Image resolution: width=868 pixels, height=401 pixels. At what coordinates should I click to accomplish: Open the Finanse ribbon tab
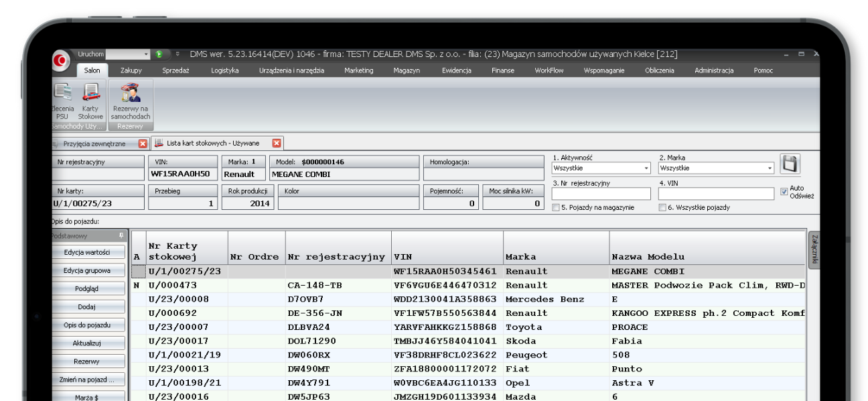pyautogui.click(x=503, y=70)
